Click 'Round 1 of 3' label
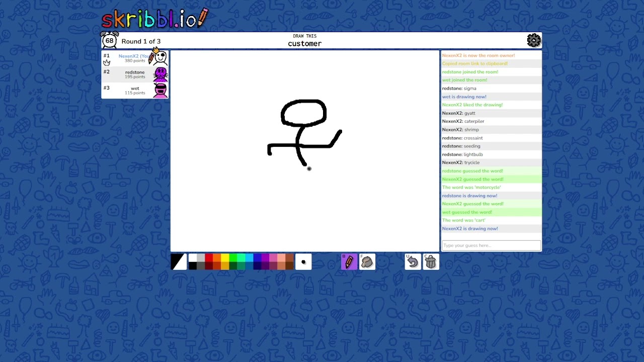Image resolution: width=644 pixels, height=362 pixels. point(141,41)
